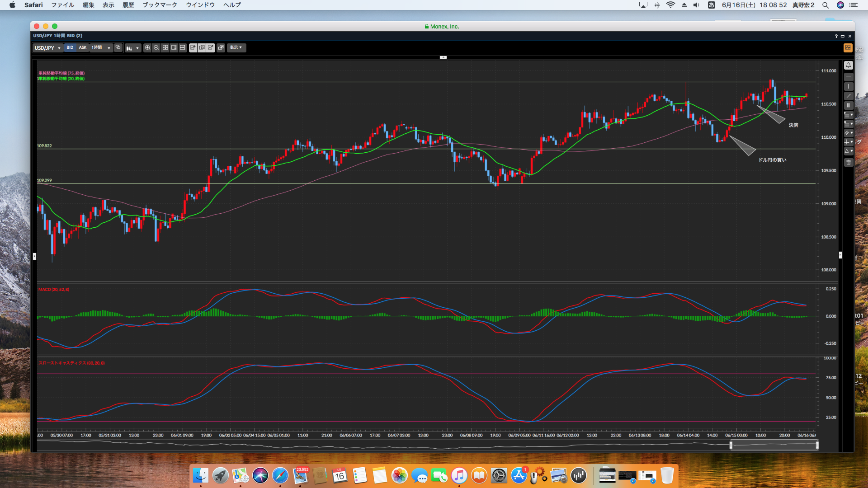Click the add indicator chart icon
The image size is (868, 488).
pyautogui.click(x=193, y=47)
